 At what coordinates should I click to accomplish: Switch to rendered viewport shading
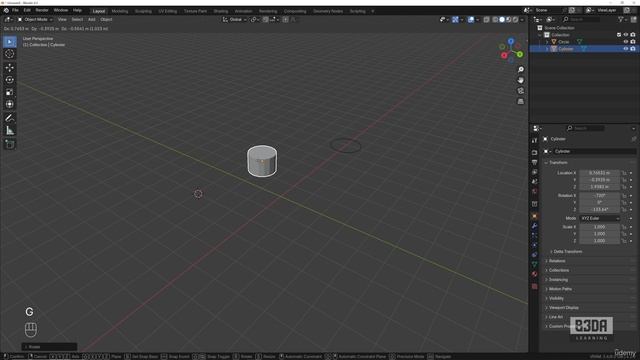click(516, 20)
